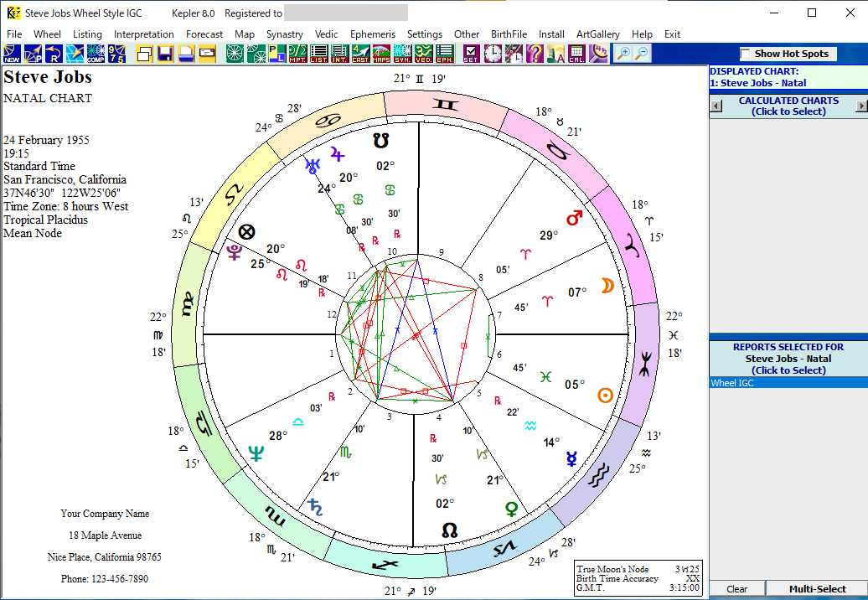Click the single wheel chart icon
868x600 pixels.
click(x=235, y=54)
